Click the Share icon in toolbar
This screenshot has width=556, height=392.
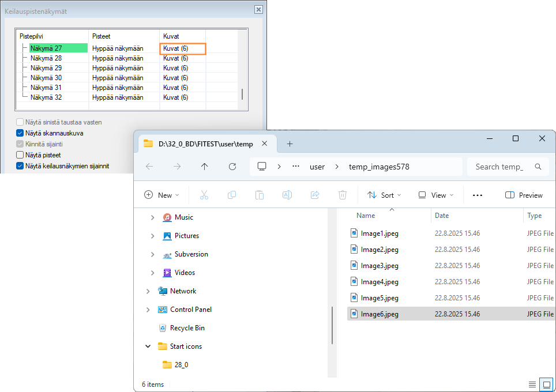point(315,195)
